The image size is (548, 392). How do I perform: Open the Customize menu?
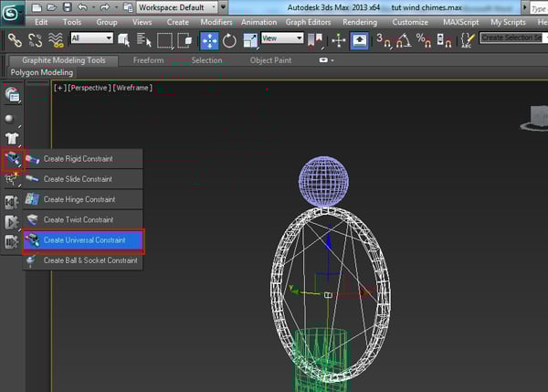pyautogui.click(x=410, y=22)
